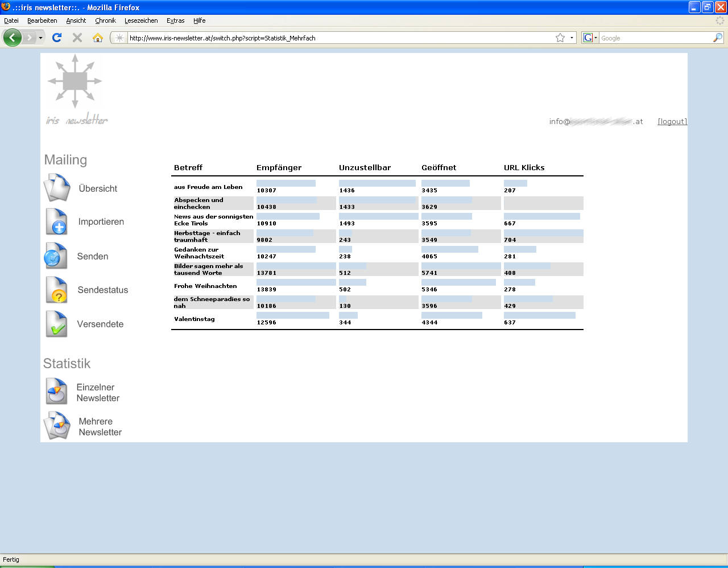
Task: Click the Senden globe icon
Action: 56,256
